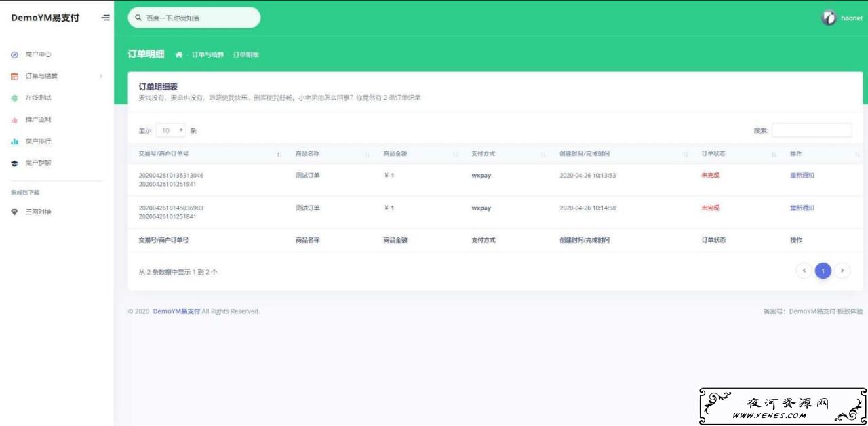Click transaction number 2020042610145836983
Image resolution: width=868 pixels, height=426 pixels.
(171, 208)
